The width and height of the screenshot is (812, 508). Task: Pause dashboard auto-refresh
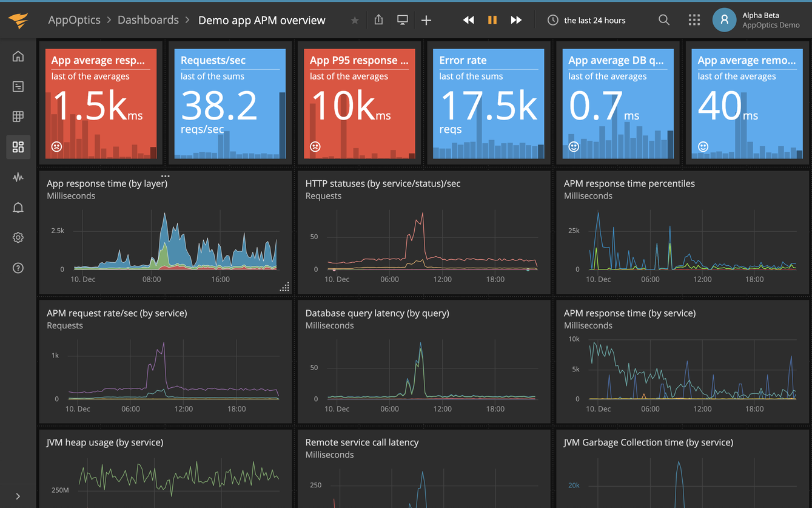[x=492, y=19]
